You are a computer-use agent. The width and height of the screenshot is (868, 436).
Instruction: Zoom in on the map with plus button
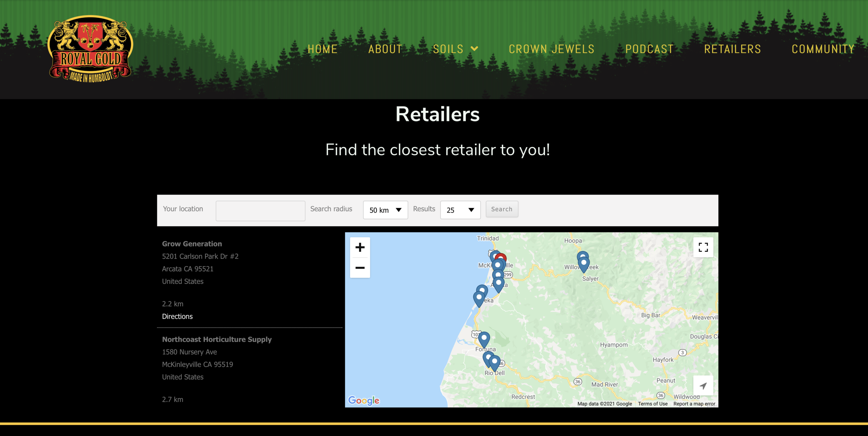click(360, 247)
